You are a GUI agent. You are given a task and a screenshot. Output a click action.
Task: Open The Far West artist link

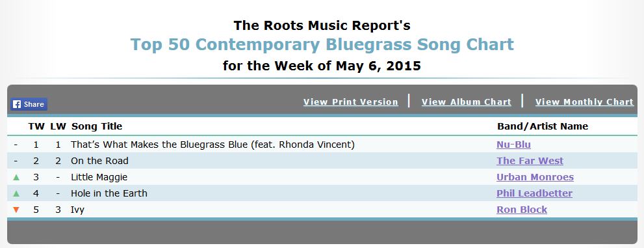point(530,161)
